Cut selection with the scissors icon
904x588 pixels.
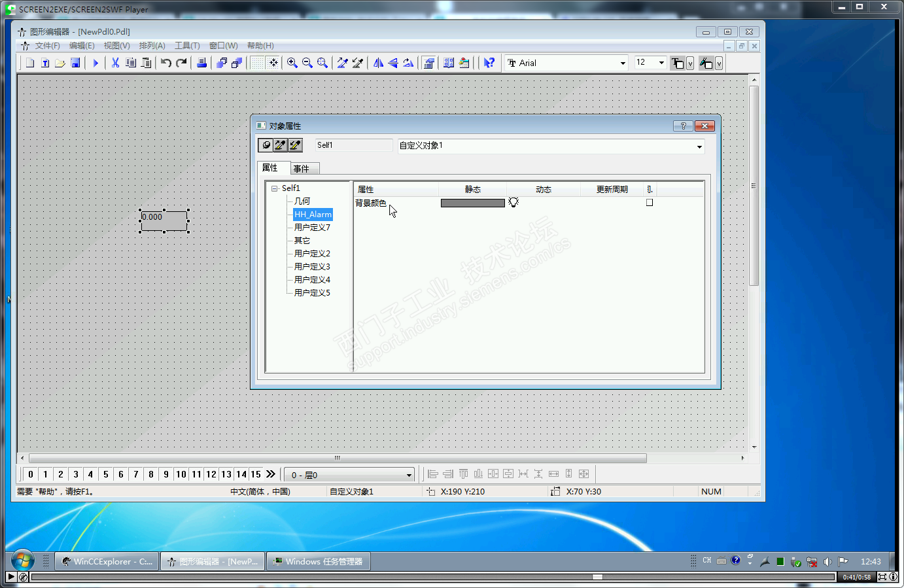coord(116,63)
